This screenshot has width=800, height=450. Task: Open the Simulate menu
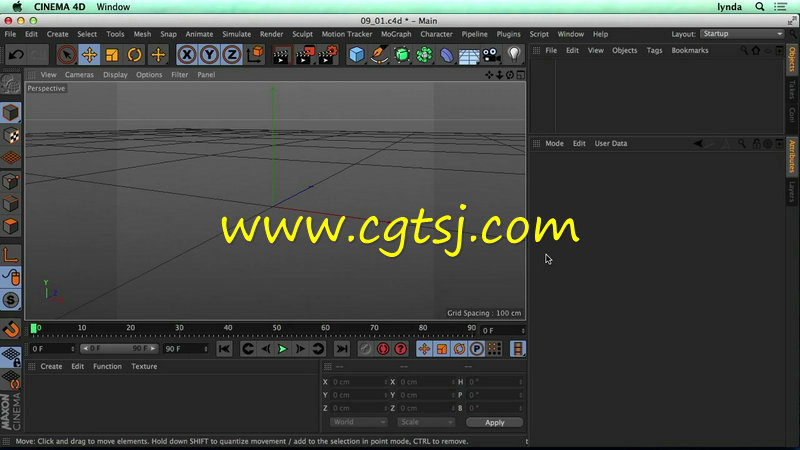(236, 34)
